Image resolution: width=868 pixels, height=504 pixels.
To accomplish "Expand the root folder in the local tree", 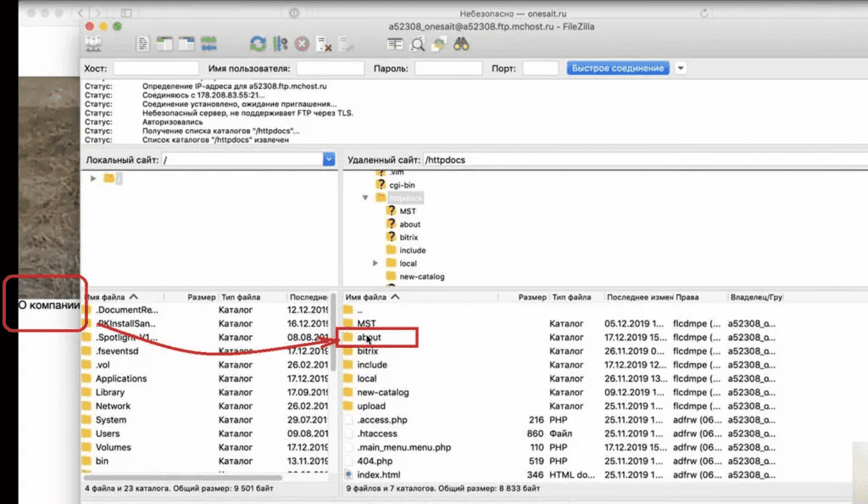I will [93, 178].
